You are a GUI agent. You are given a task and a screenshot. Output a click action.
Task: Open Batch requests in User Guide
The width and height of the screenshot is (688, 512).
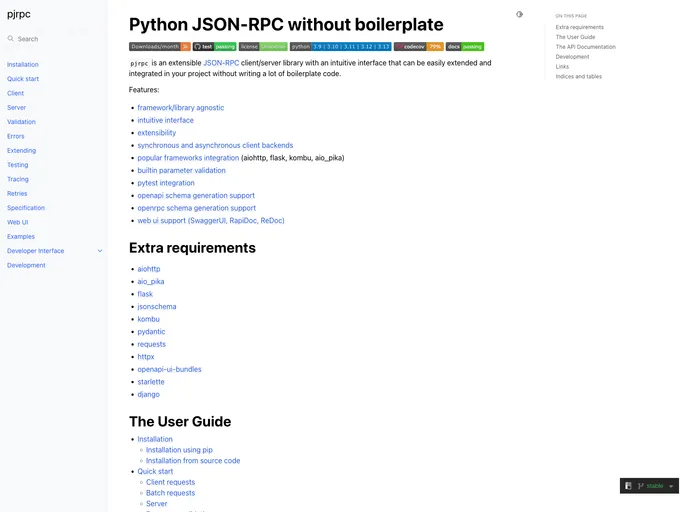click(x=171, y=493)
